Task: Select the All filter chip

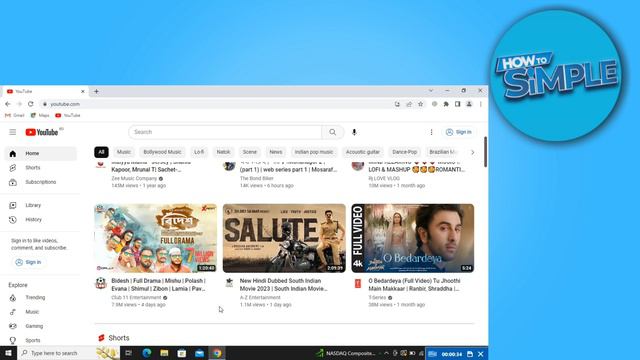Action: (101, 152)
